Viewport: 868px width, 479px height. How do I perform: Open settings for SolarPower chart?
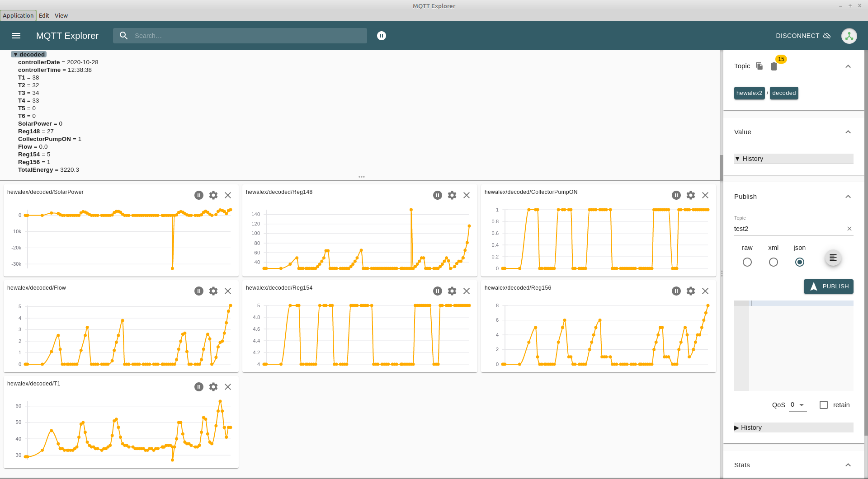[213, 195]
